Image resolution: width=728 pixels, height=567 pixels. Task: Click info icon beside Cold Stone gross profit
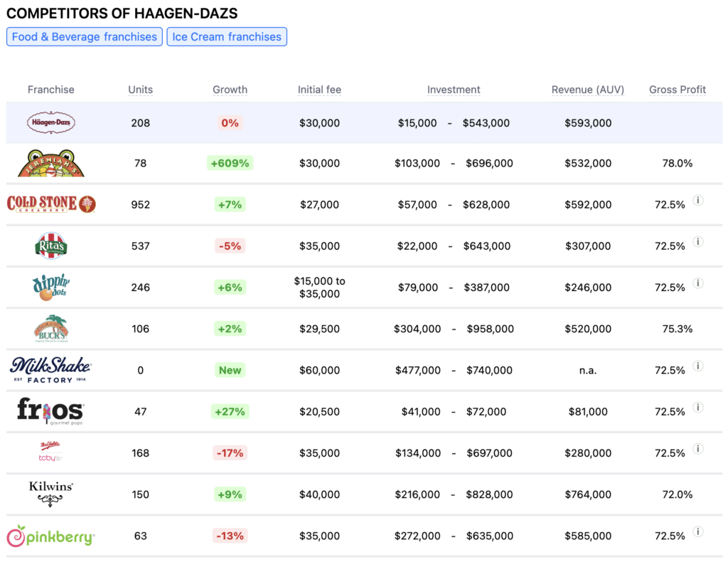(698, 201)
